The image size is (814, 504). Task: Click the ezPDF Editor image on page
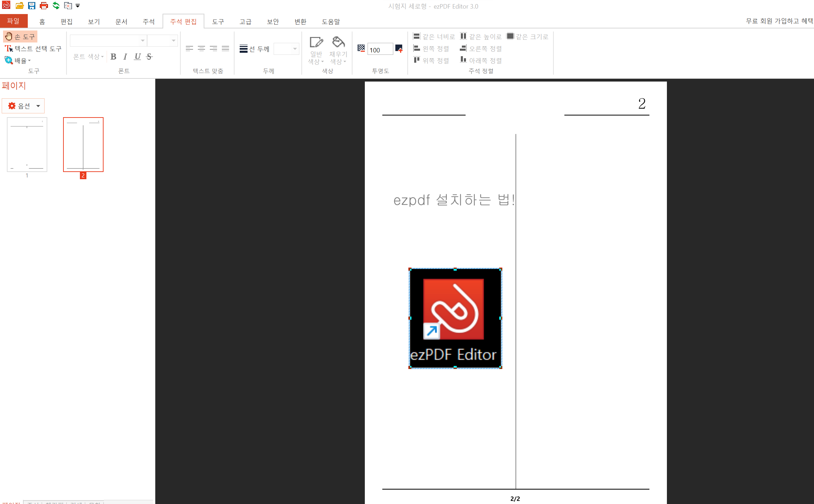point(455,318)
